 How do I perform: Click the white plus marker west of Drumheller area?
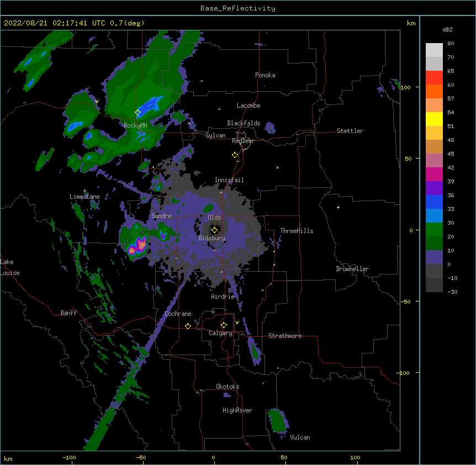coord(338,207)
